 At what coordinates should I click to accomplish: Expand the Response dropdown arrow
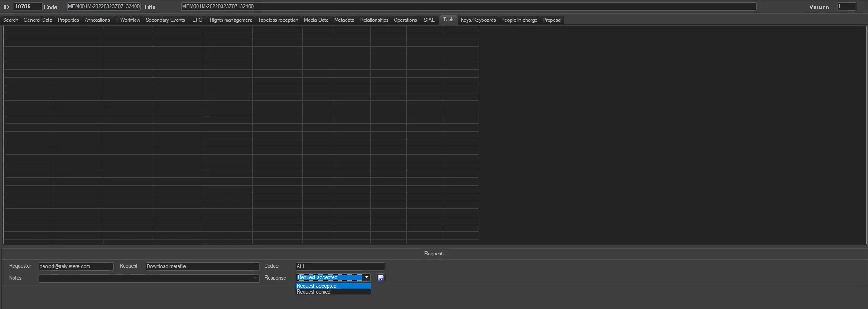tap(366, 278)
